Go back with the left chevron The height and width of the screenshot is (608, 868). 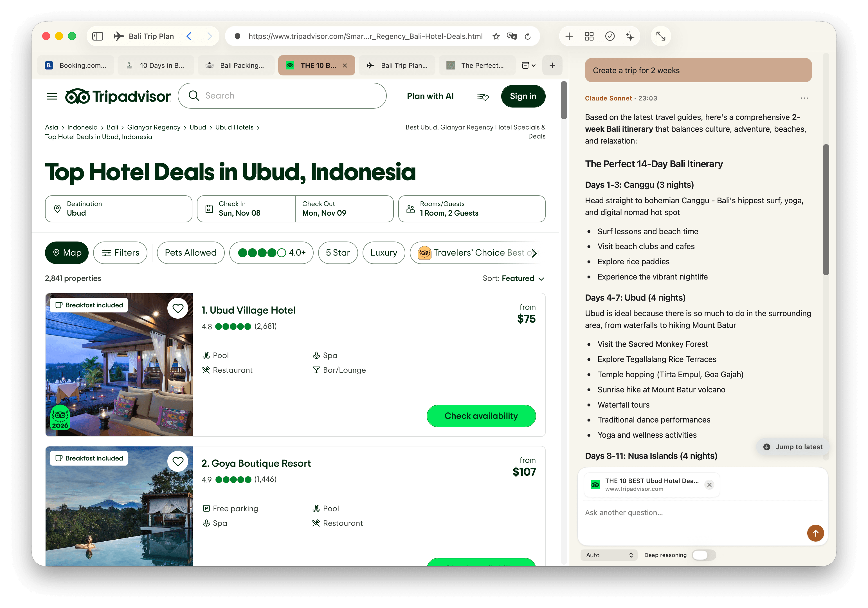tap(189, 36)
